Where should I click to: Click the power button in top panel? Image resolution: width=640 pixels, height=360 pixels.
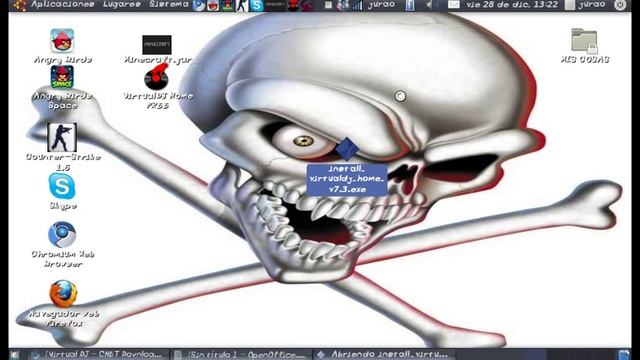point(620,5)
